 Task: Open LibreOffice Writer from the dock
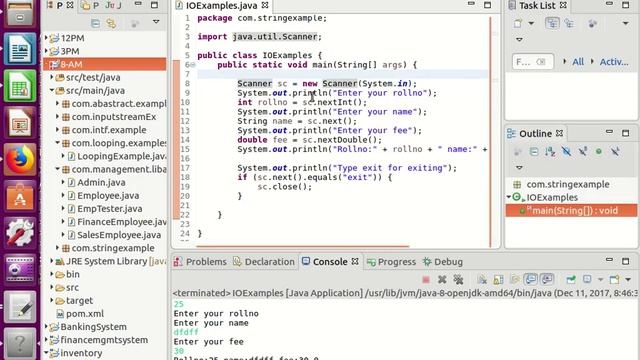(20, 49)
